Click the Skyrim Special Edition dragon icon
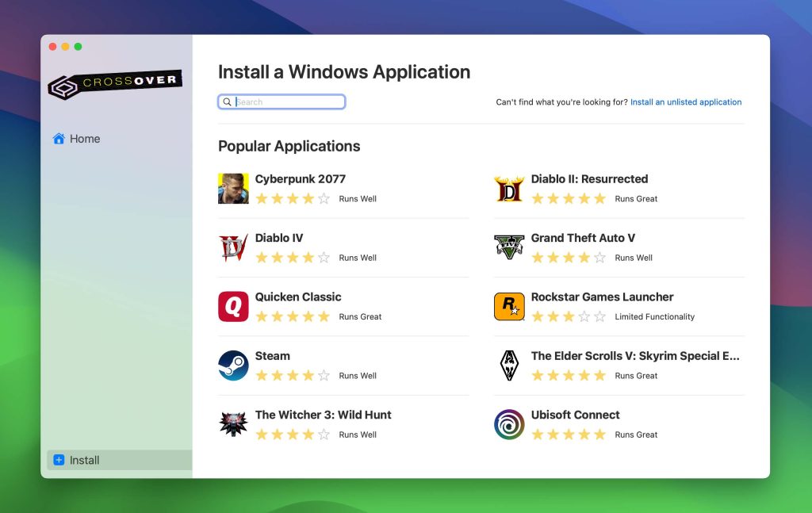This screenshot has height=513, width=812. [509, 366]
